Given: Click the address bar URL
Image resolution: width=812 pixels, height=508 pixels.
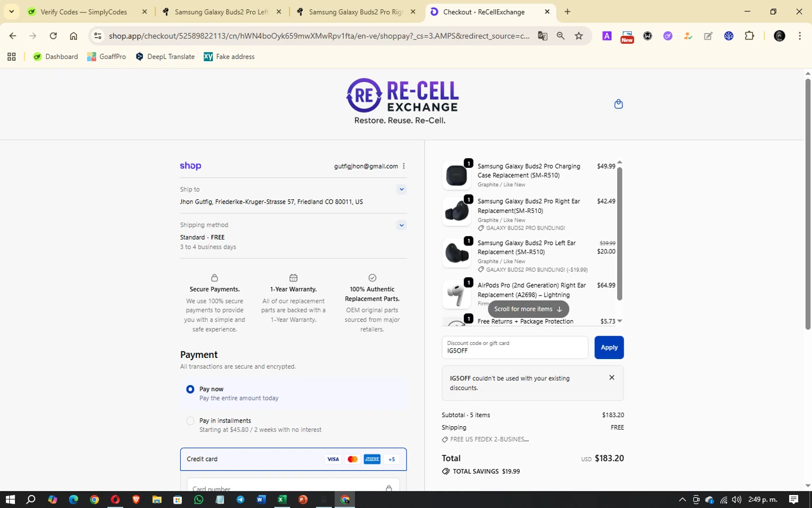Looking at the screenshot, I should 319,36.
